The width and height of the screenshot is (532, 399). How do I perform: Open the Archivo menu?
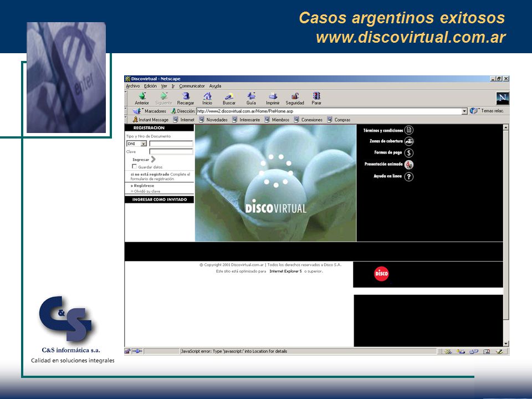pos(132,86)
